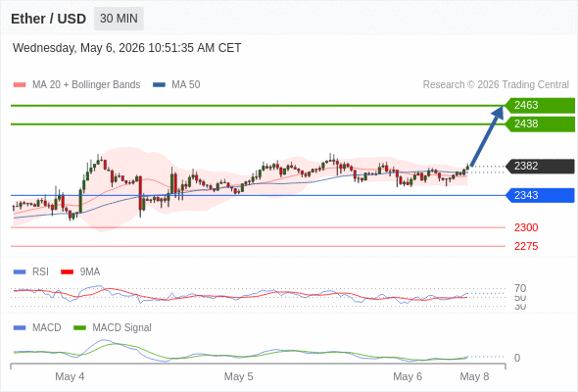Click the Ether / USD chart title
Image resolution: width=578 pixels, height=392 pixels.
click(48, 19)
